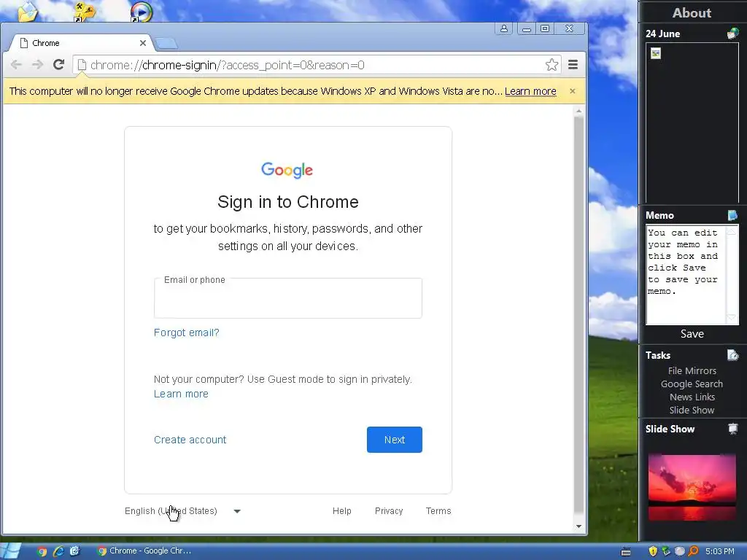Screen dimensions: 747x560
Task: Click the broken image icon in the calendar panel
Action: pyautogui.click(x=656, y=53)
